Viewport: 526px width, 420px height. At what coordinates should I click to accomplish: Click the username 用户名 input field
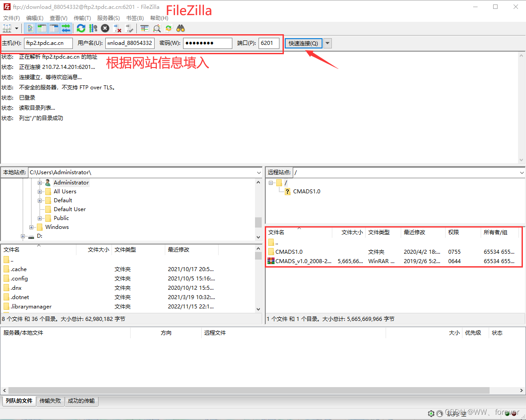tap(130, 43)
